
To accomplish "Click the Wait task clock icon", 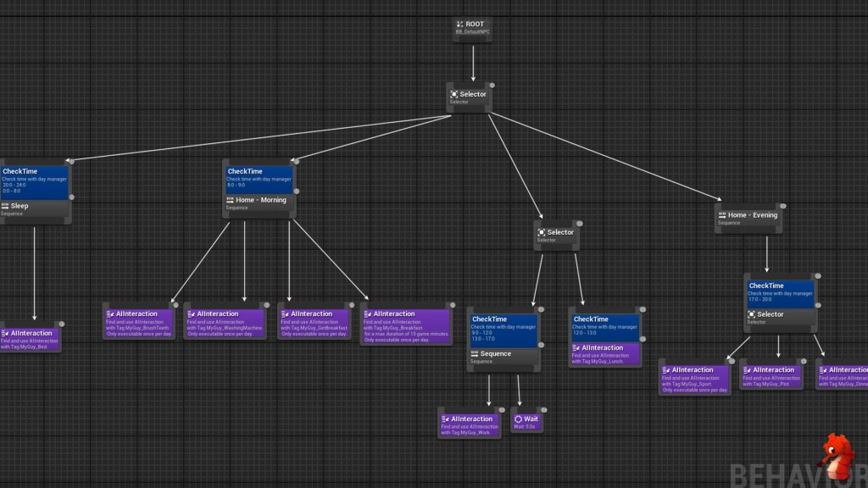I will (518, 419).
